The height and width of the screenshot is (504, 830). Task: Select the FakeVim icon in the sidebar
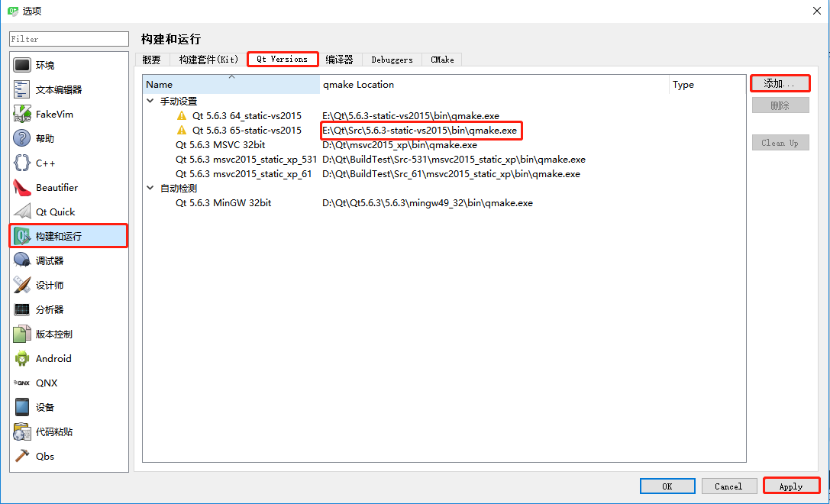coord(22,114)
